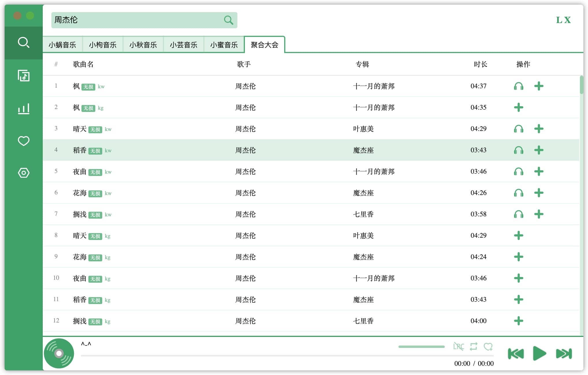Click the spinning disc album thumbnail
588x375 pixels.
(x=59, y=353)
